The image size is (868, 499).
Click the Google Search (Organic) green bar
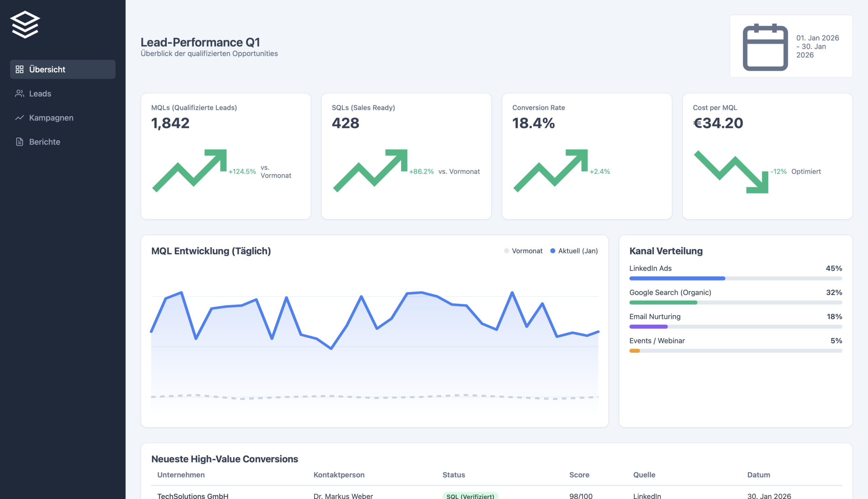[663, 302]
